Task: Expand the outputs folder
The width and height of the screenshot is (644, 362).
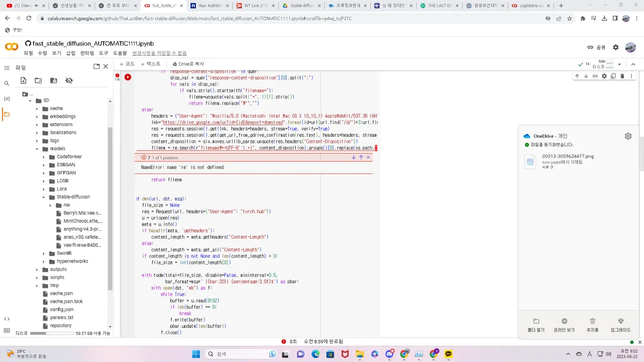Action: [37, 269]
